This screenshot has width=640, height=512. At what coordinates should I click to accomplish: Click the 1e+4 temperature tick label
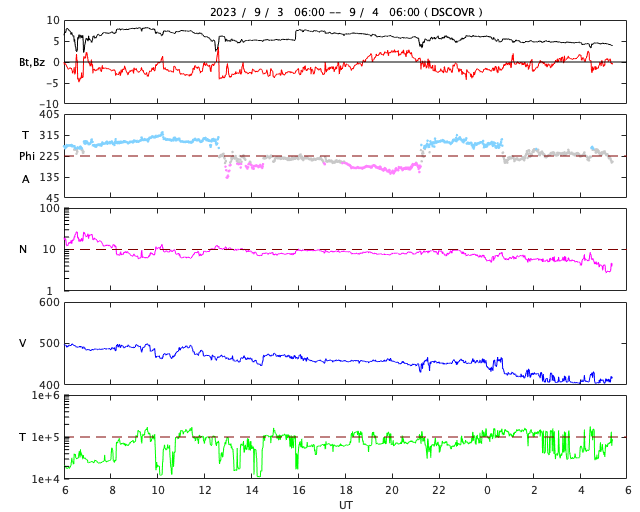(x=46, y=479)
